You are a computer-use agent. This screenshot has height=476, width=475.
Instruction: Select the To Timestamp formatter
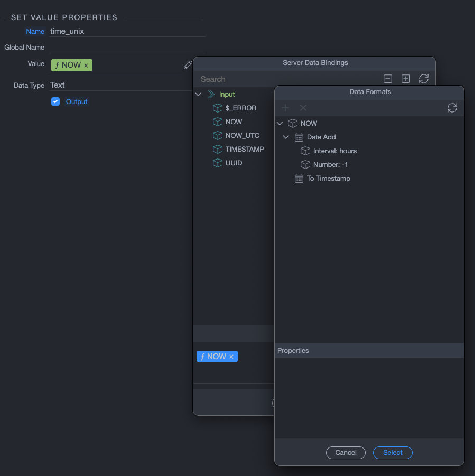(328, 179)
